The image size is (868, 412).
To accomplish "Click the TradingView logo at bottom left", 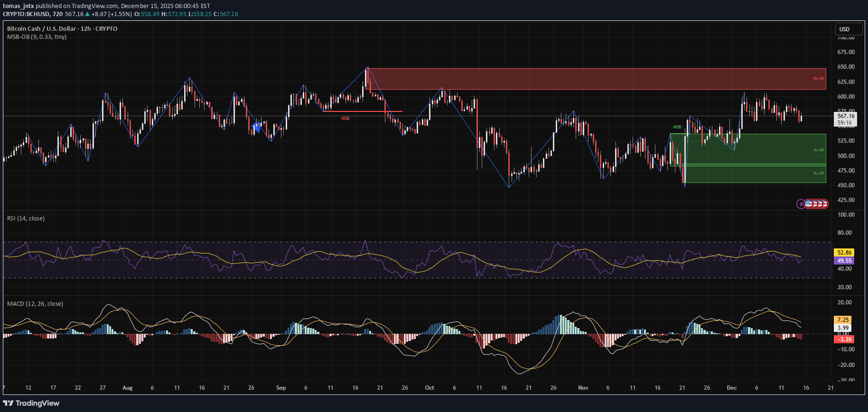I will pos(31,403).
